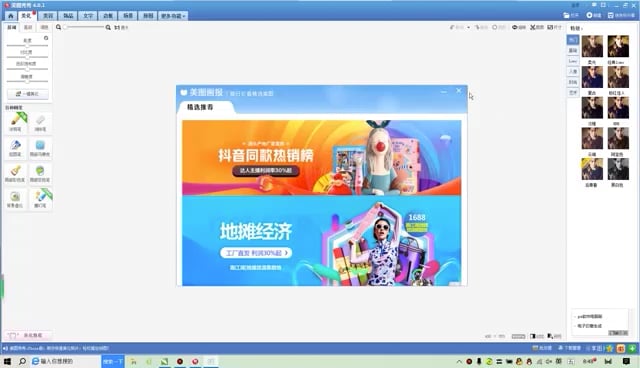Select the 魔幻笔 magic pen tool

[x=40, y=199]
